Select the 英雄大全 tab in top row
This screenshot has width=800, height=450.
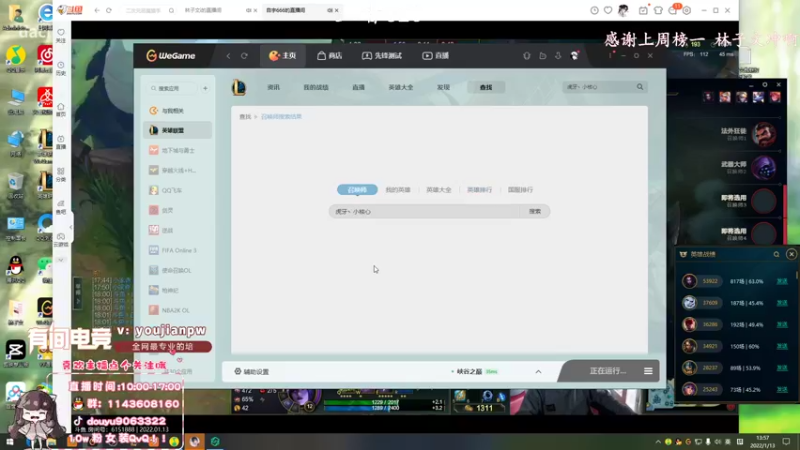tap(401, 87)
